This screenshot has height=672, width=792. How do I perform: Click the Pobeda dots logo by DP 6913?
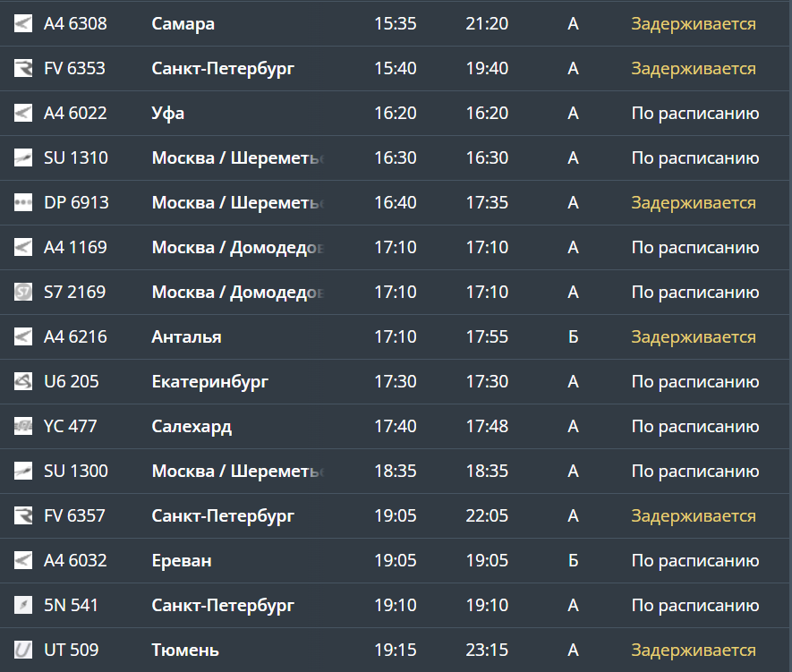coord(23,203)
